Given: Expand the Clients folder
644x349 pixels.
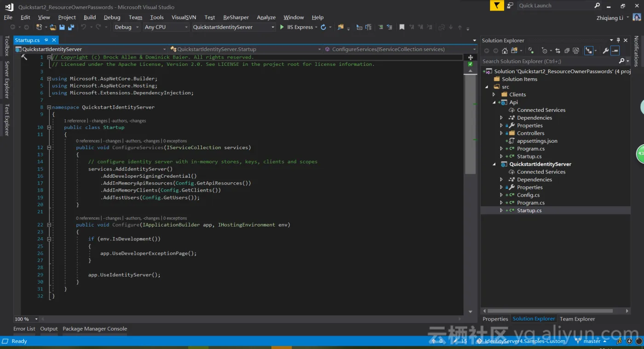Looking at the screenshot, I should (494, 94).
